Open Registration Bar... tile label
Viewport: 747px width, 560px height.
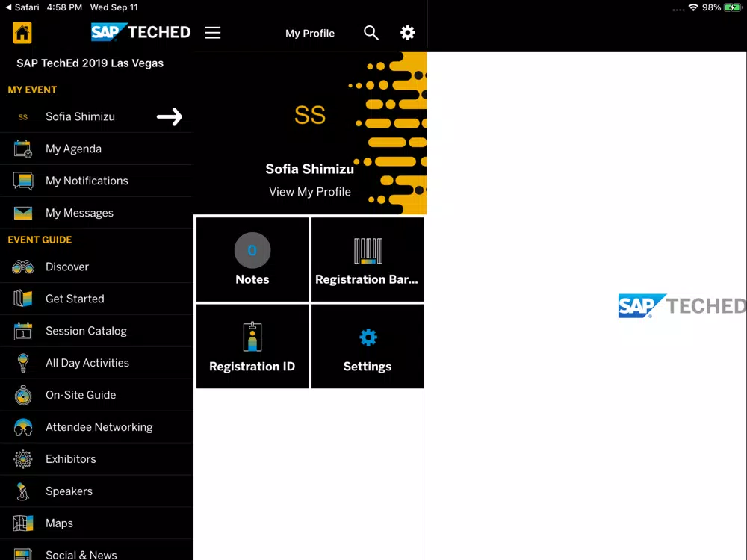367,279
